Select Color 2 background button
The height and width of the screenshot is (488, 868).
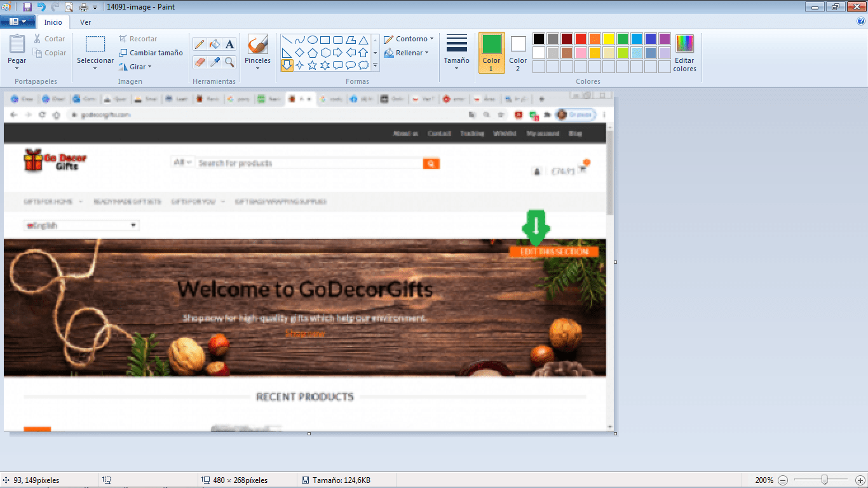point(518,53)
